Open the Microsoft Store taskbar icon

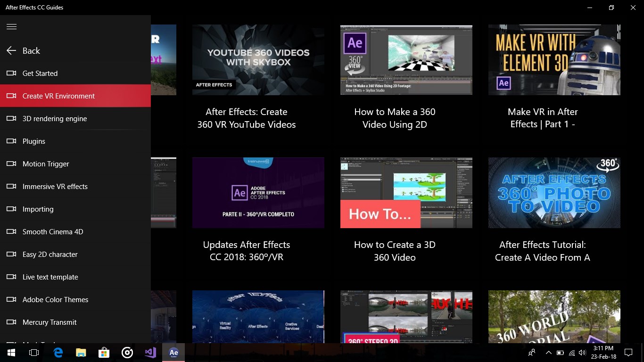(104, 353)
